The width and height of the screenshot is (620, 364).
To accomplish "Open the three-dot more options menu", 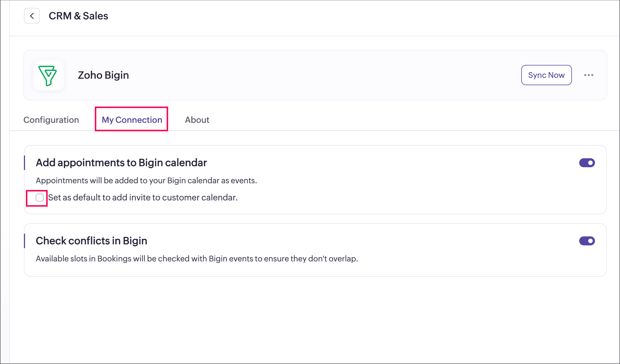I will point(588,75).
